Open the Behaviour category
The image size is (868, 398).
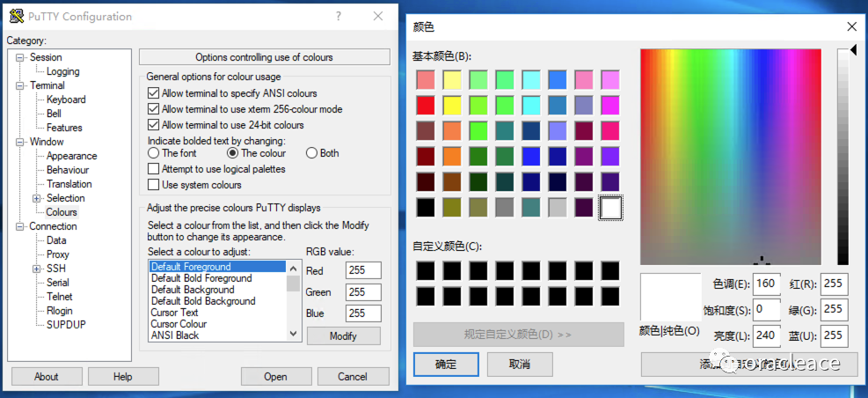click(x=68, y=170)
